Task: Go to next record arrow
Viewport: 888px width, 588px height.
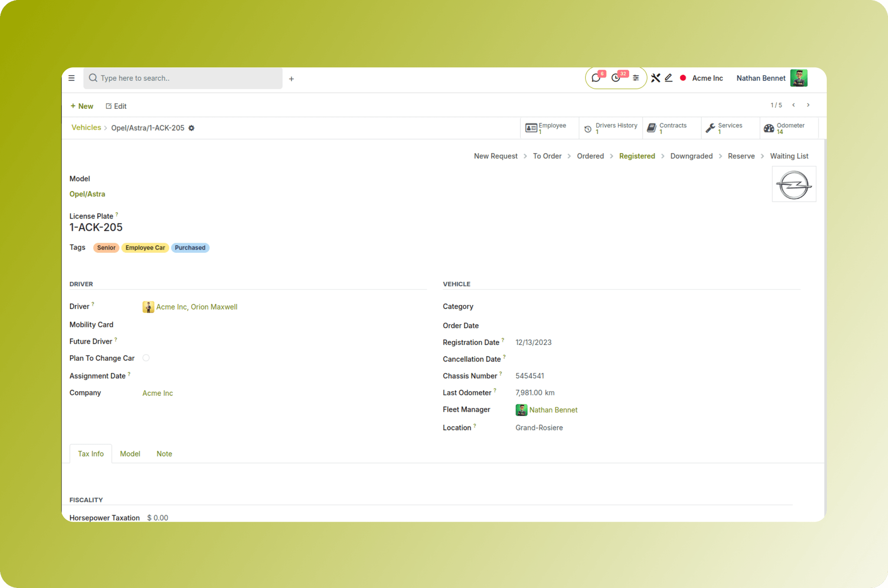Action: (808, 105)
